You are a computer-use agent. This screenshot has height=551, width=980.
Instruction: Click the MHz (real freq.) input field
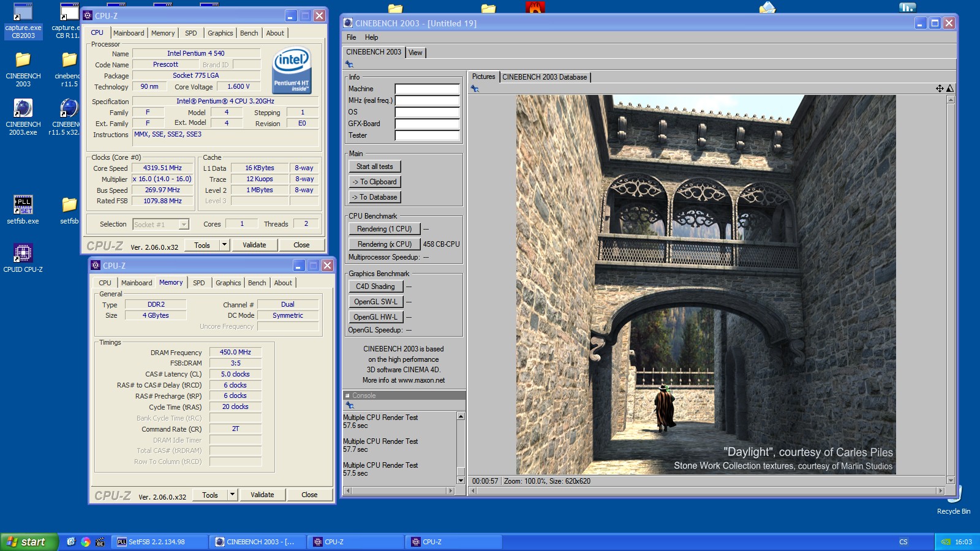[427, 100]
